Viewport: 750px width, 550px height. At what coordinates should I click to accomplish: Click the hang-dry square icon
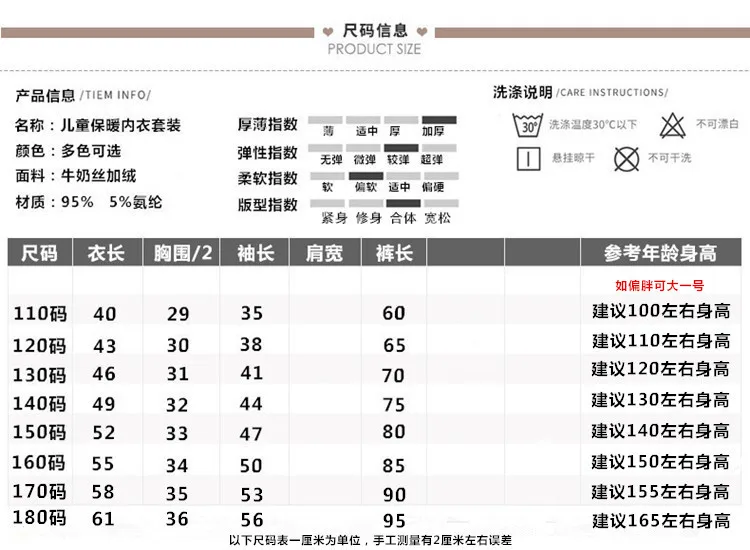[528, 158]
